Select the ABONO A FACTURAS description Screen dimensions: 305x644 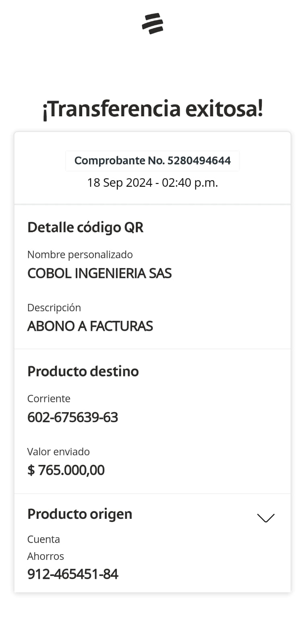[x=90, y=326]
